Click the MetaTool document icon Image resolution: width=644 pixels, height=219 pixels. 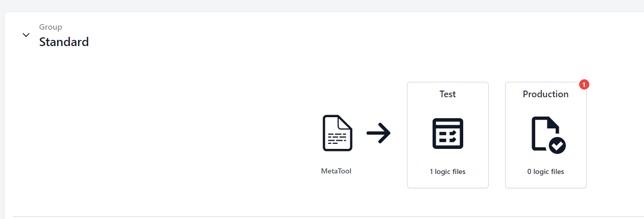pyautogui.click(x=337, y=133)
